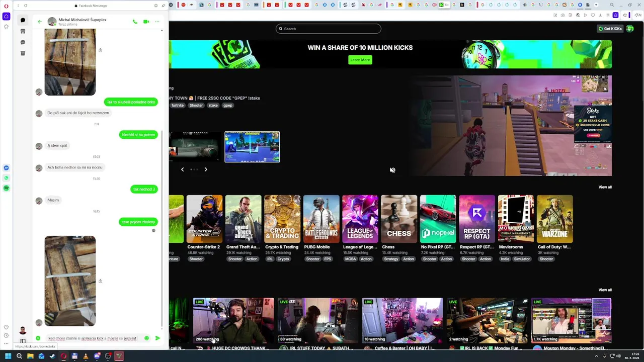This screenshot has width=644, height=362.
Task: Open the Marketplace icon in Messenger sidebar
Action: (x=23, y=31)
